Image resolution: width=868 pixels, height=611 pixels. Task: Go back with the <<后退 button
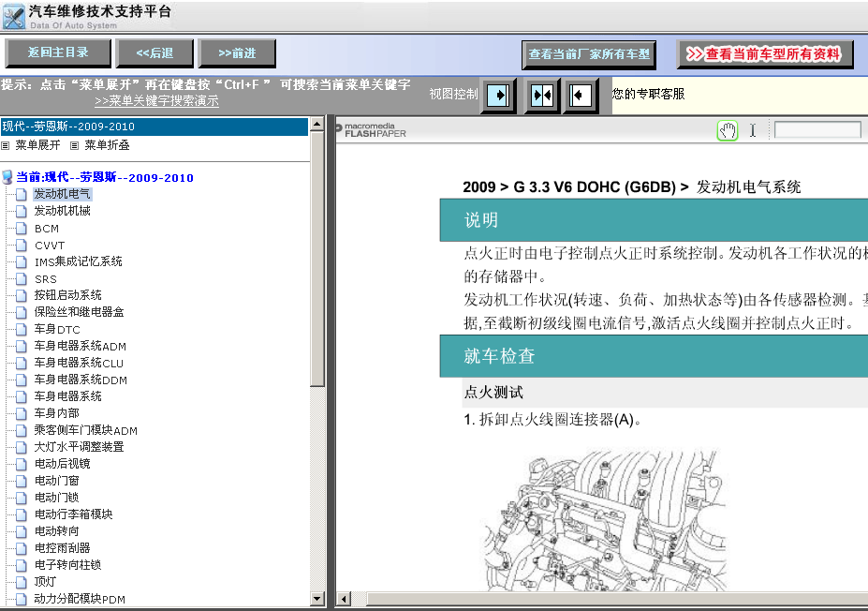[154, 52]
